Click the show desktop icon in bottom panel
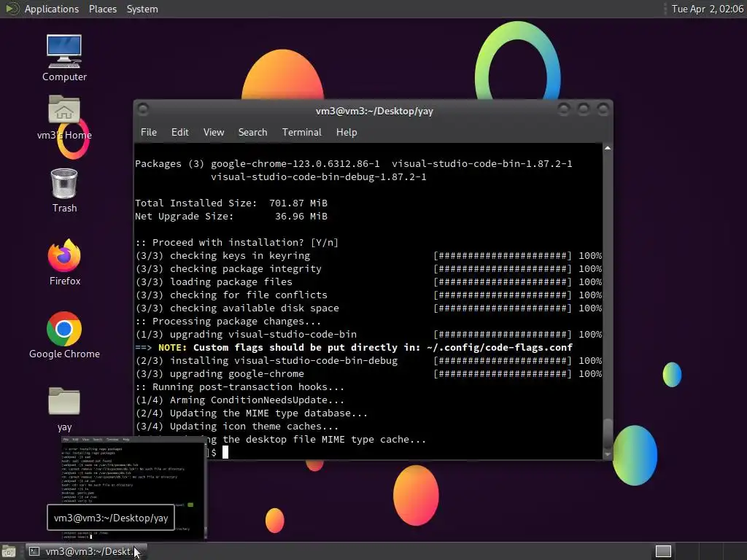Viewport: 747px width, 560px height. 9,551
